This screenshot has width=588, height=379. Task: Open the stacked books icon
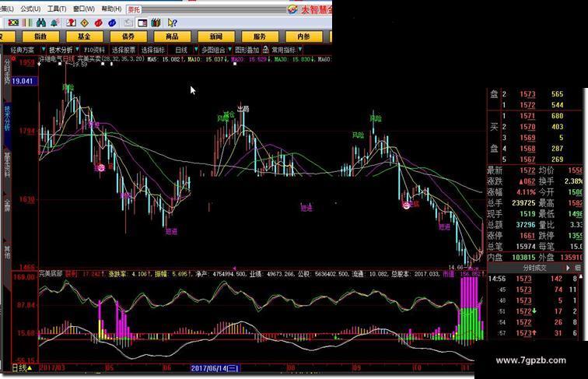click(x=156, y=23)
